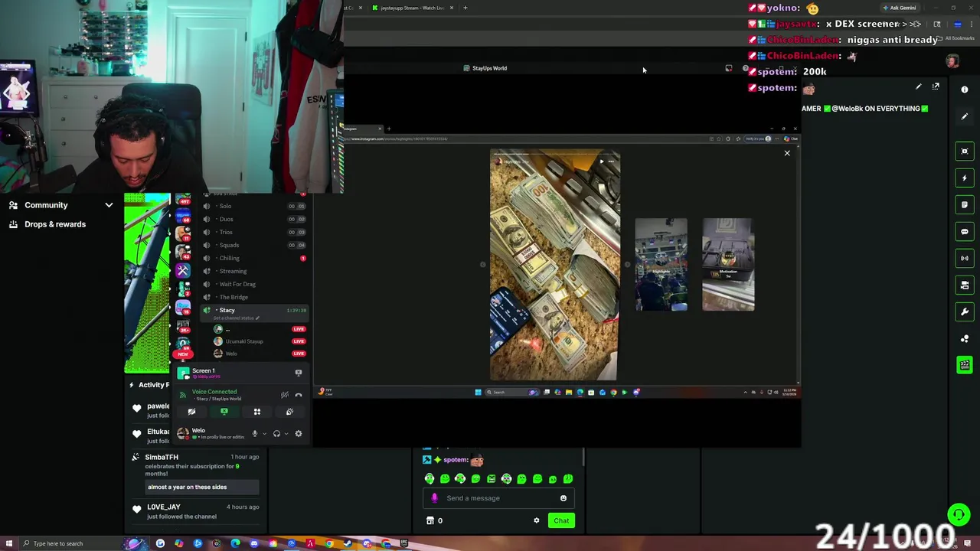Click the Discord server with tools icon
980x551 pixels.
[182, 270]
